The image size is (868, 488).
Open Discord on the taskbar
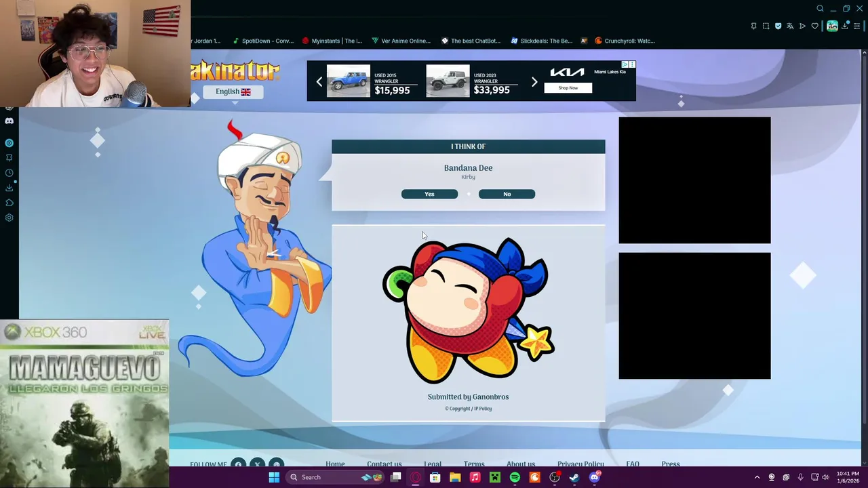pos(595,477)
